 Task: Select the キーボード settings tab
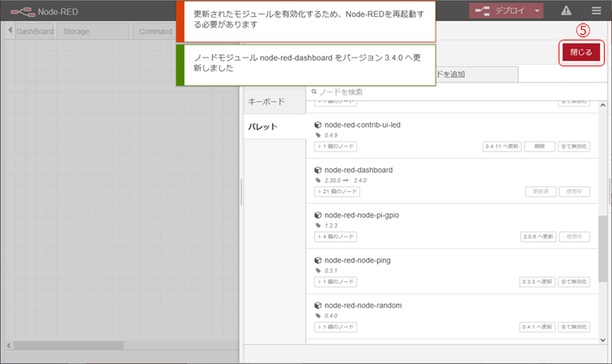[266, 101]
